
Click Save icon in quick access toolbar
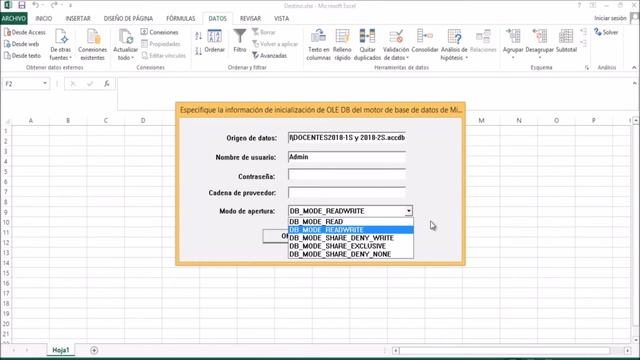click(x=22, y=5)
